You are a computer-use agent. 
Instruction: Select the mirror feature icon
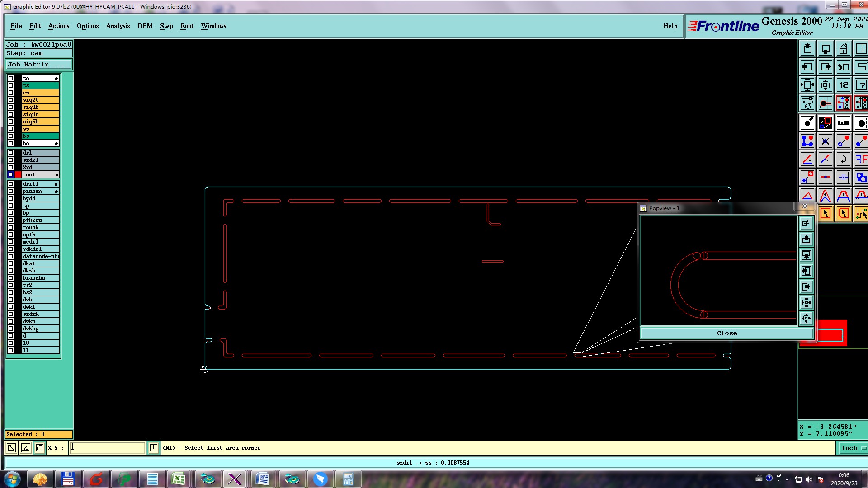861,159
